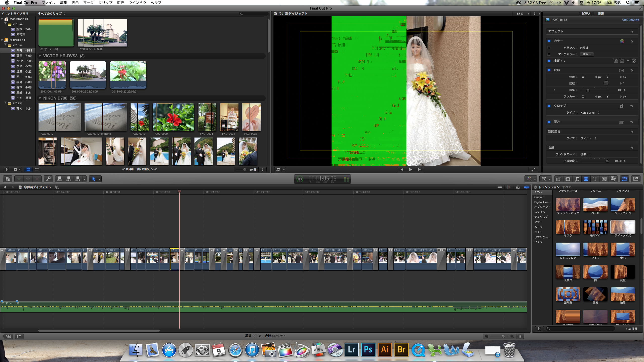
Task: Click the insert clip edit icon
Action: (69, 179)
